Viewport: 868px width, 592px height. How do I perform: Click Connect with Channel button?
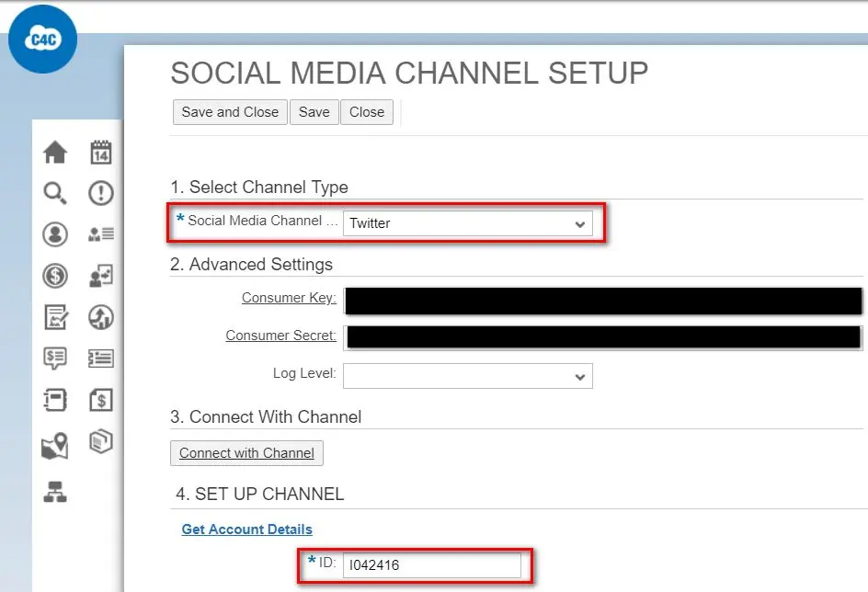[246, 453]
